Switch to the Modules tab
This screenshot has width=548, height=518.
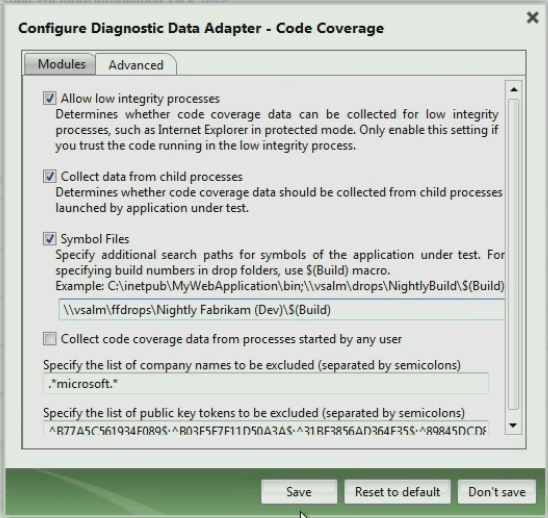[x=60, y=64]
